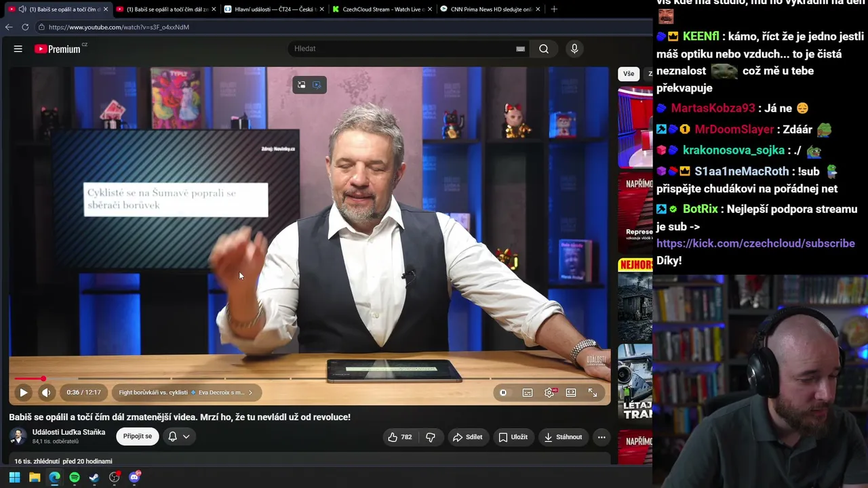Click the KEENfl username in chat
Image resolution: width=868 pixels, height=488 pixels.
pos(701,37)
